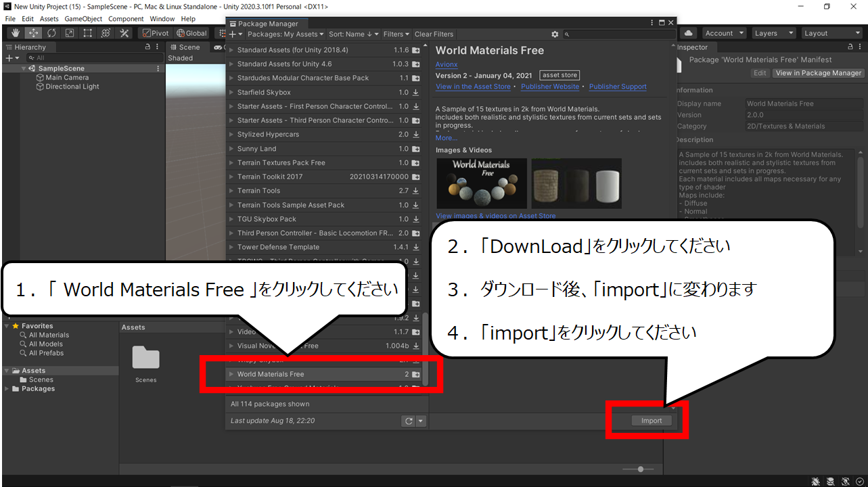Open the Publisher Website link
Image resolution: width=868 pixels, height=487 pixels.
550,87
